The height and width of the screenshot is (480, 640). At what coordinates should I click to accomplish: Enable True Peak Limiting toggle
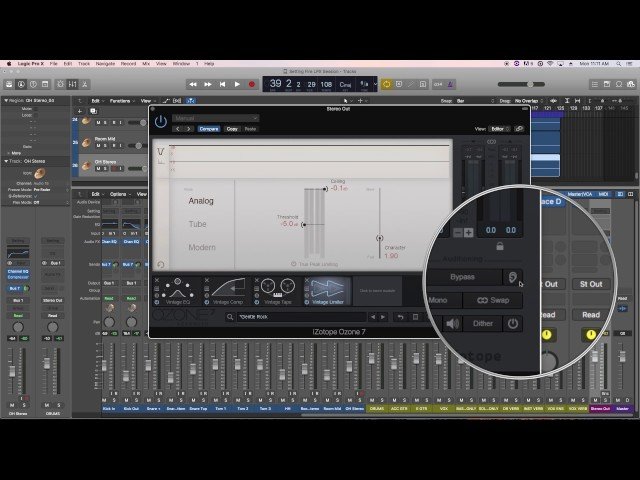(x=293, y=264)
